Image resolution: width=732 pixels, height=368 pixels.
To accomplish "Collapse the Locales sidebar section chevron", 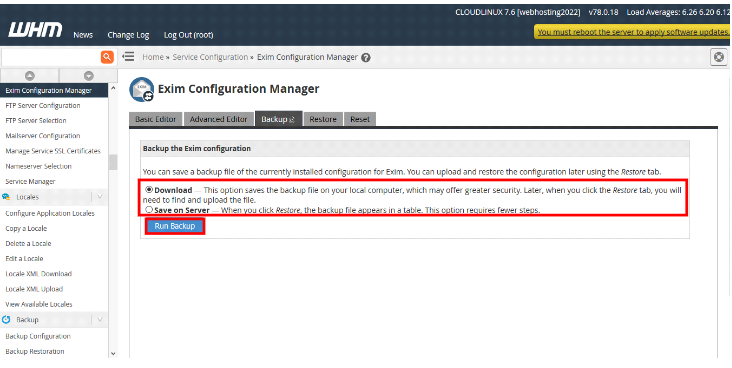I will click(x=99, y=197).
